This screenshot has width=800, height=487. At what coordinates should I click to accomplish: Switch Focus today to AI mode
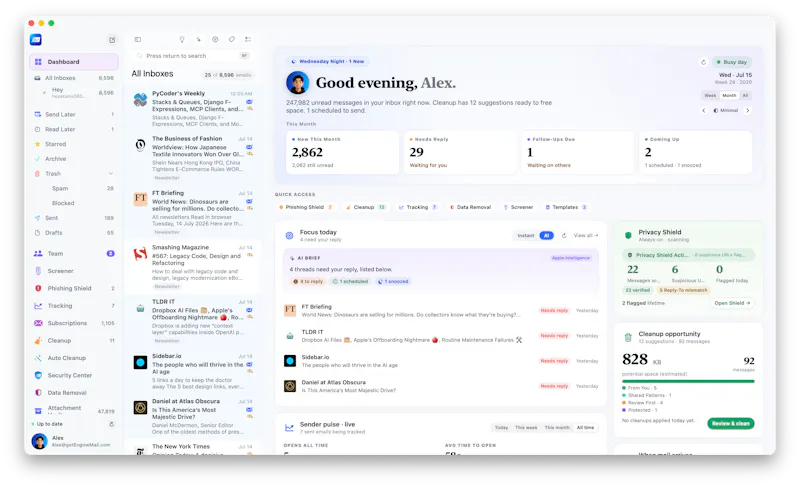546,235
